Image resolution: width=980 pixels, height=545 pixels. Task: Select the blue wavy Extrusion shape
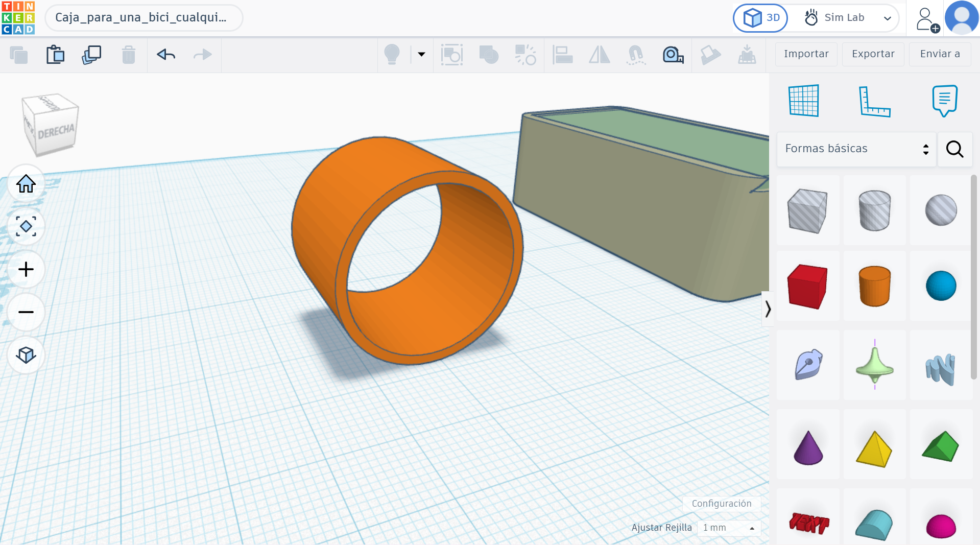pos(941,365)
